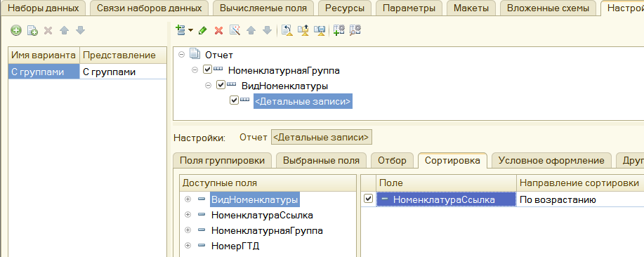Click the green pencil edit icon
Screen dimensions: 644x257
202,30
